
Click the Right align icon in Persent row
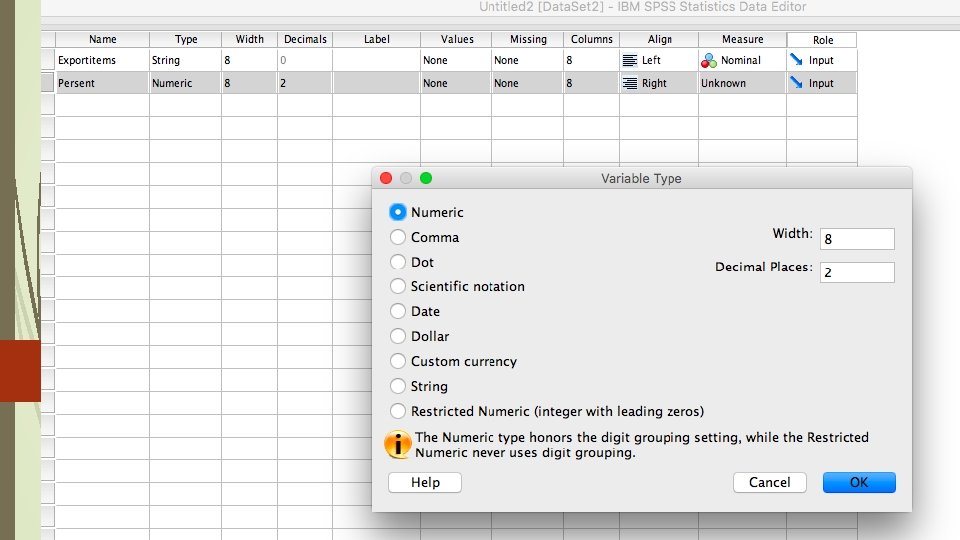[629, 83]
